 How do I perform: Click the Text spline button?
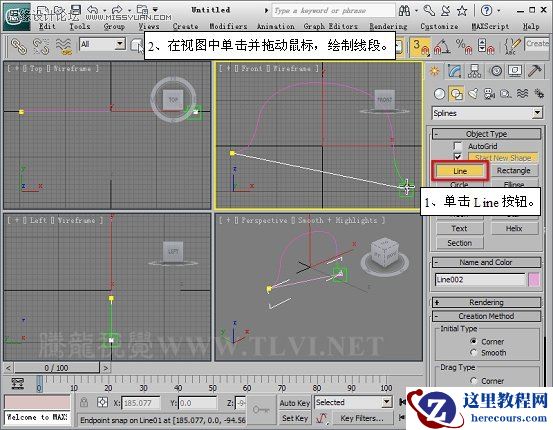(460, 229)
